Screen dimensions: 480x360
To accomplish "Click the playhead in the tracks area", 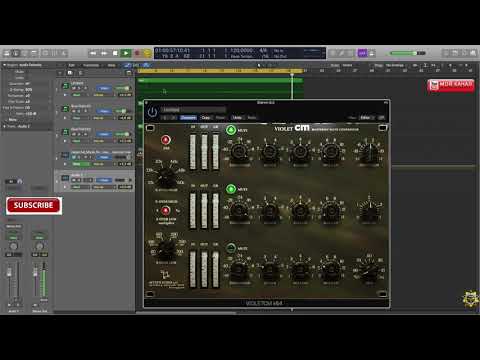I will pos(292,75).
